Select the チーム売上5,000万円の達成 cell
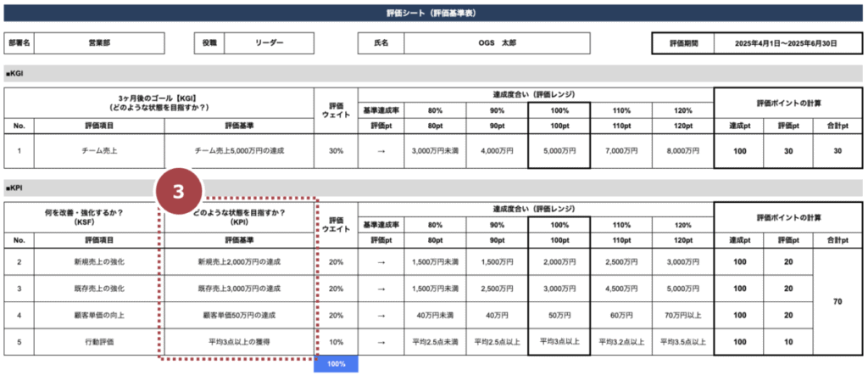This screenshot has width=868, height=376. 239,151
